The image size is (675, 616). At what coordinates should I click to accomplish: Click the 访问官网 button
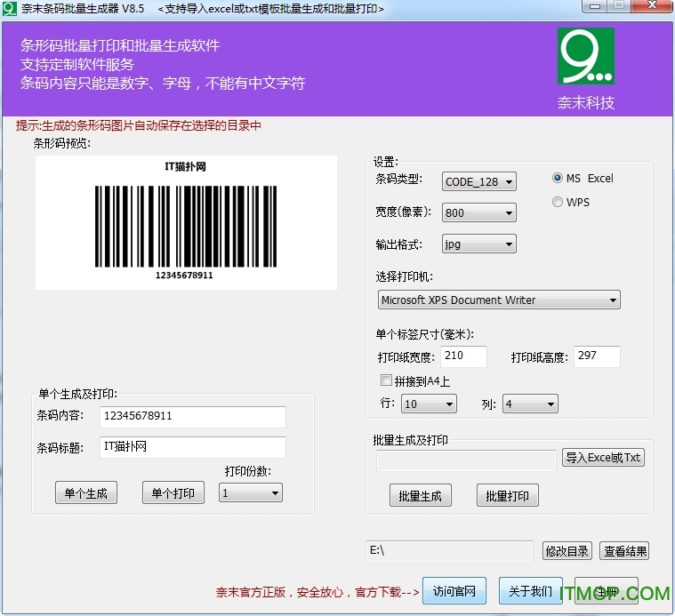[x=454, y=591]
